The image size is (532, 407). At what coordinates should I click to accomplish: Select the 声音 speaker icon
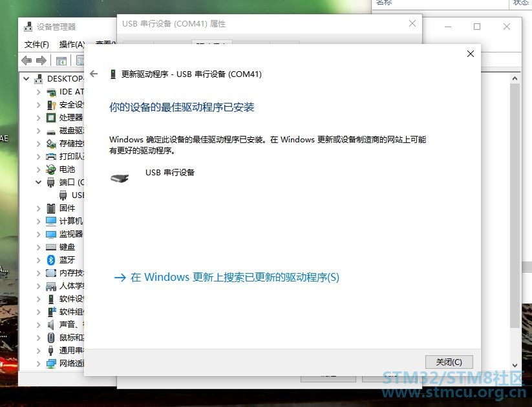[51, 325]
